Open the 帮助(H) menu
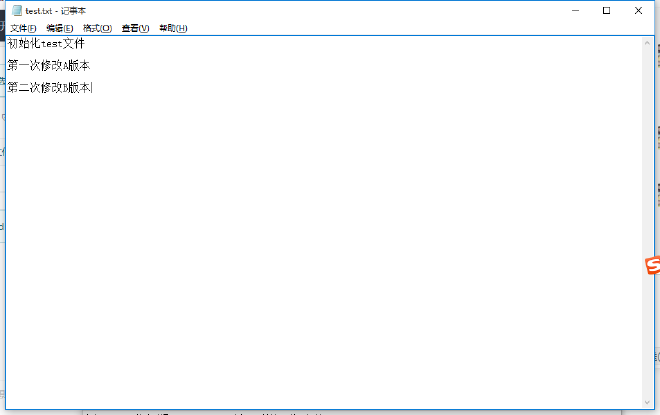660x415 pixels. [173, 28]
